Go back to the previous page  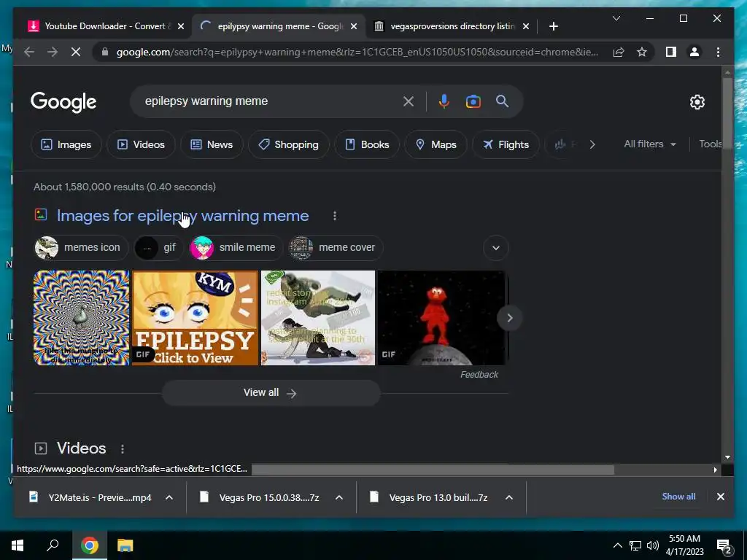coord(29,52)
